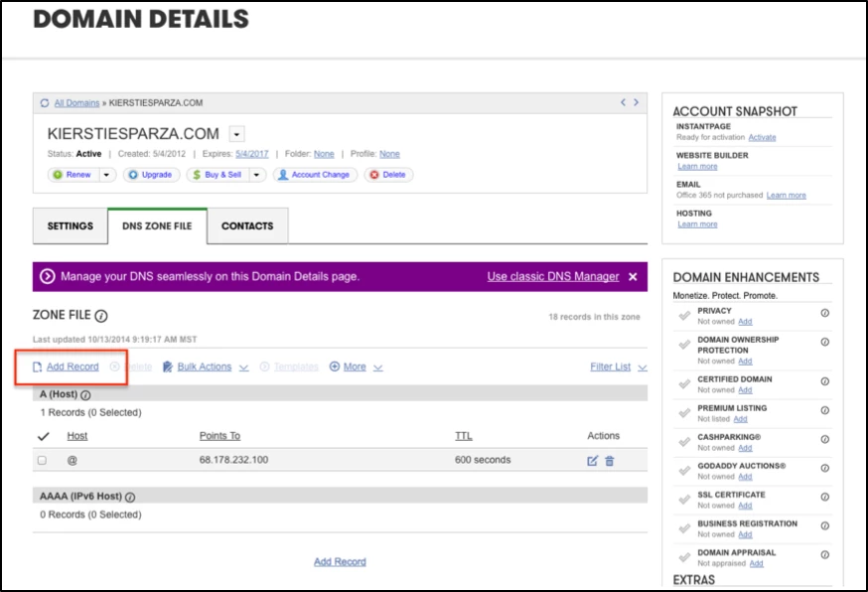Click the red Delete domain button
Screen dimensions: 868x592
point(388,175)
